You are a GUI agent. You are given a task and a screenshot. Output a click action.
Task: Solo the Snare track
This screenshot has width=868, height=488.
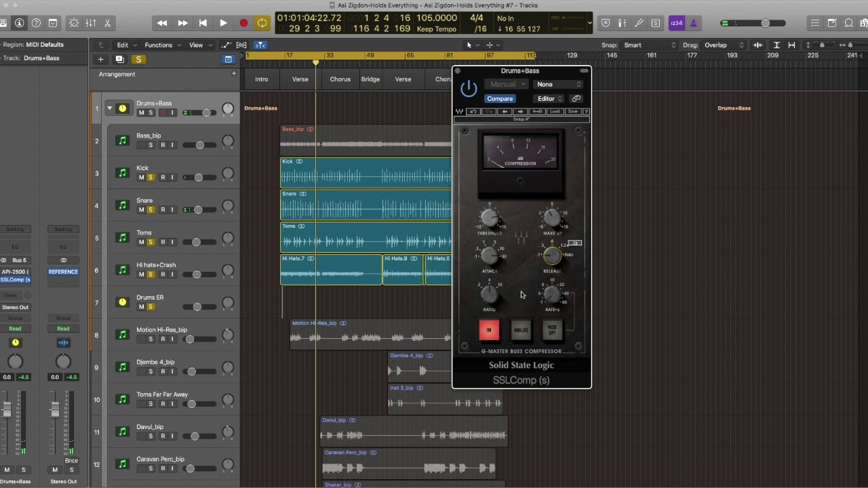click(x=151, y=209)
